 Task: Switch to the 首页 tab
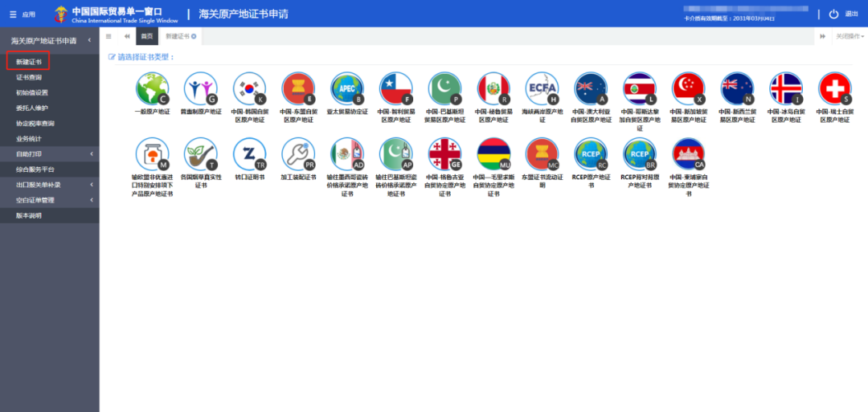pyautogui.click(x=146, y=36)
